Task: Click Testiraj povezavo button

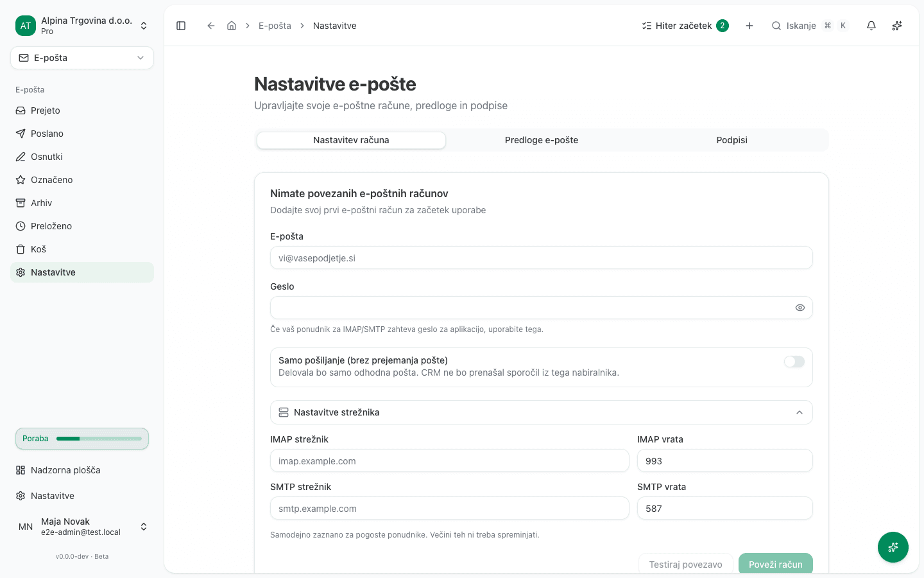Action: [685, 564]
